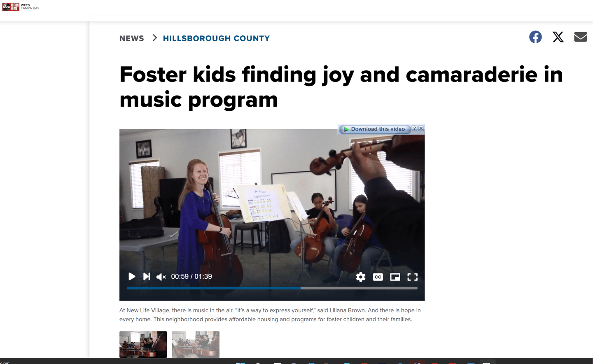Click the help question mark on download bar
593x364 pixels.
415,128
